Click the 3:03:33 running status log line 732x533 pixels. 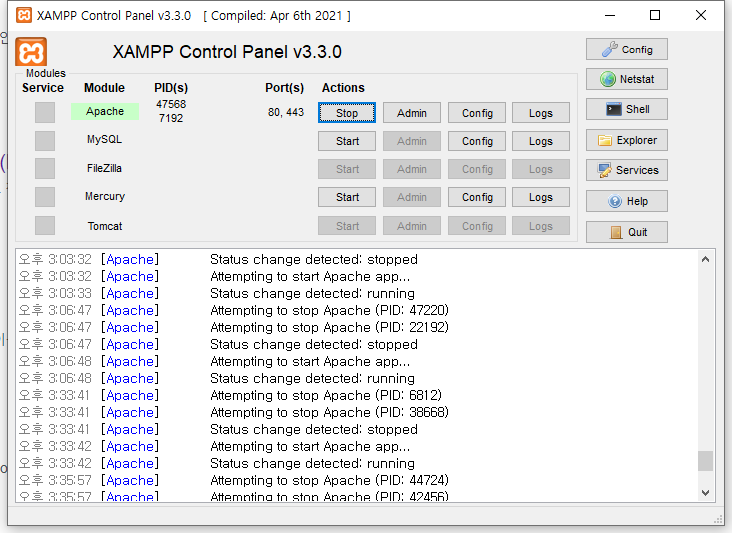click(217, 293)
